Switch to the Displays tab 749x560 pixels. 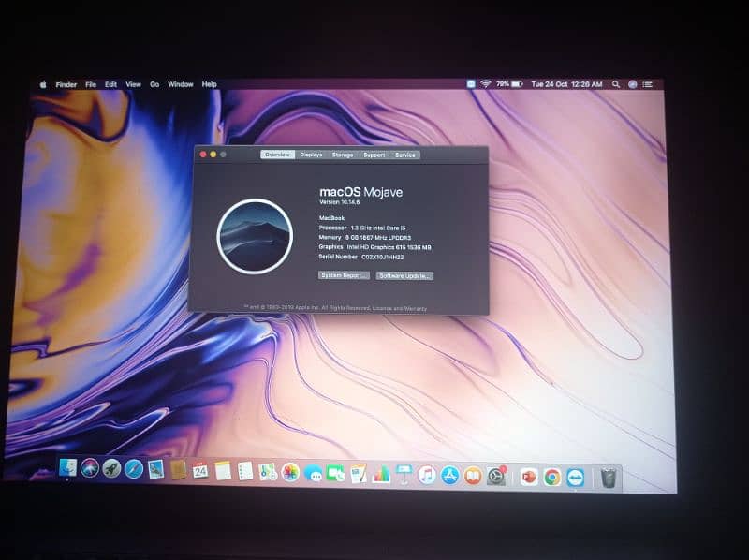(312, 155)
